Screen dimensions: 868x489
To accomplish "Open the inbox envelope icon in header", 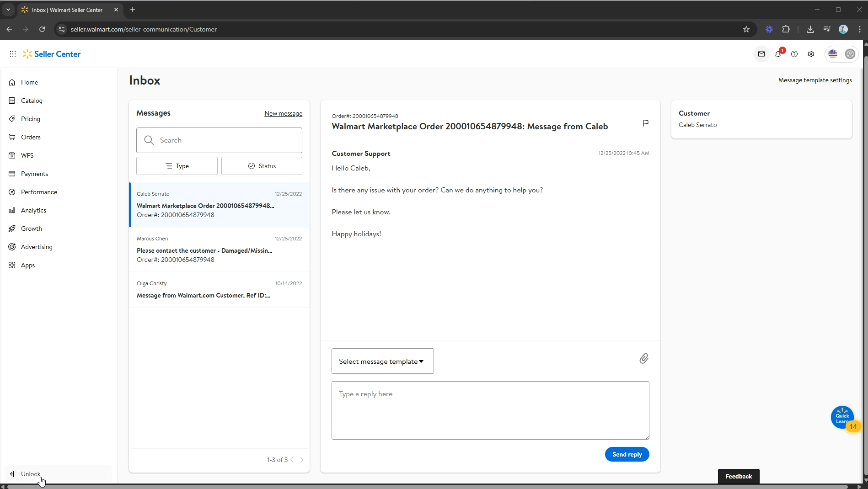I will (761, 54).
